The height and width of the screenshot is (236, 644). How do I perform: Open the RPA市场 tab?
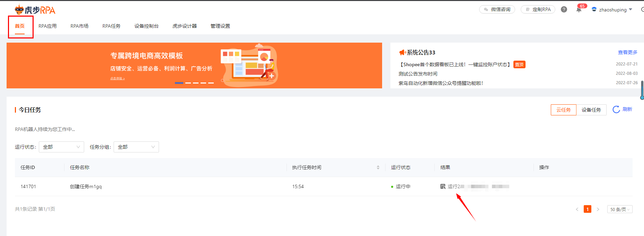pyautogui.click(x=79, y=26)
